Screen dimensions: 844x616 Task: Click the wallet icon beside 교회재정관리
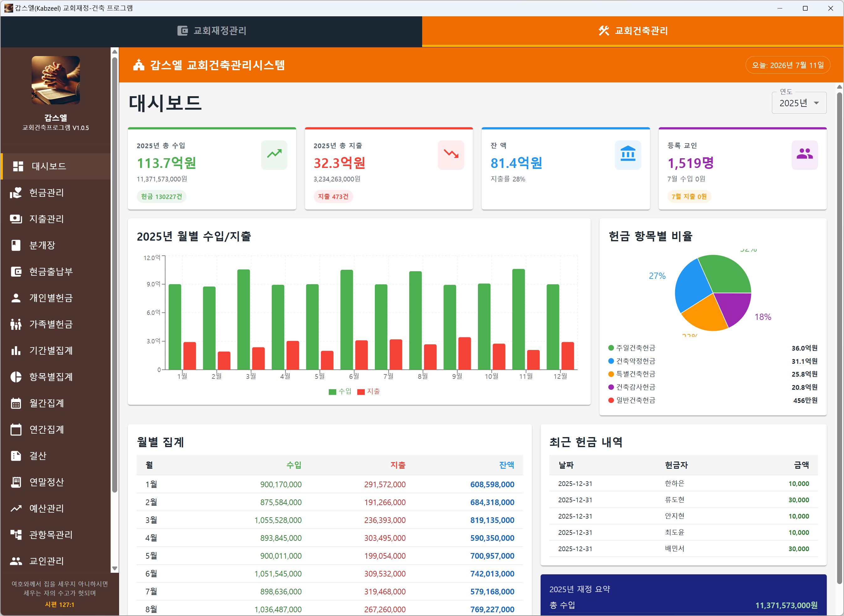click(x=182, y=31)
